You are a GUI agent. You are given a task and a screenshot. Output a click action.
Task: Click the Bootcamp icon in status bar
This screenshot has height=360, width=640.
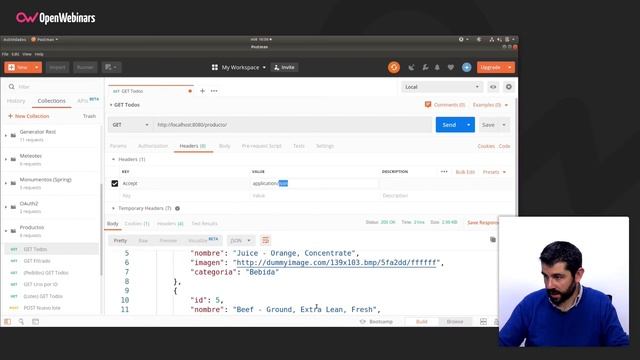coord(362,322)
